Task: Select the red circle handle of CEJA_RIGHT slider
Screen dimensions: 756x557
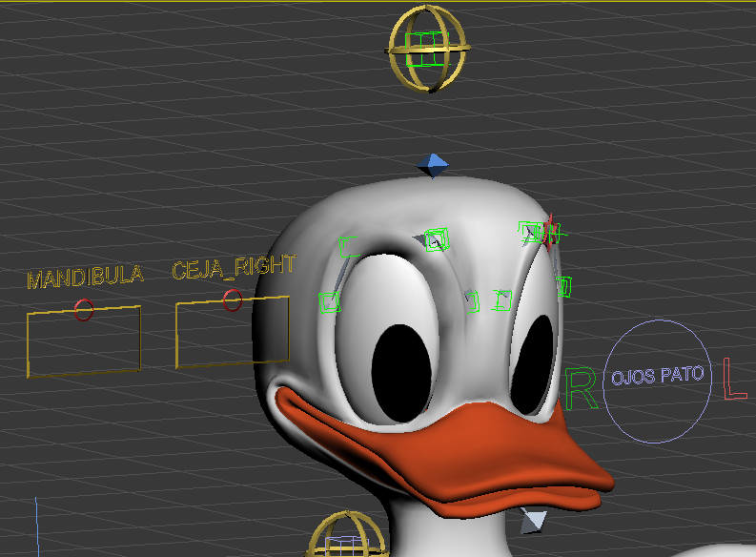Action: 233,300
